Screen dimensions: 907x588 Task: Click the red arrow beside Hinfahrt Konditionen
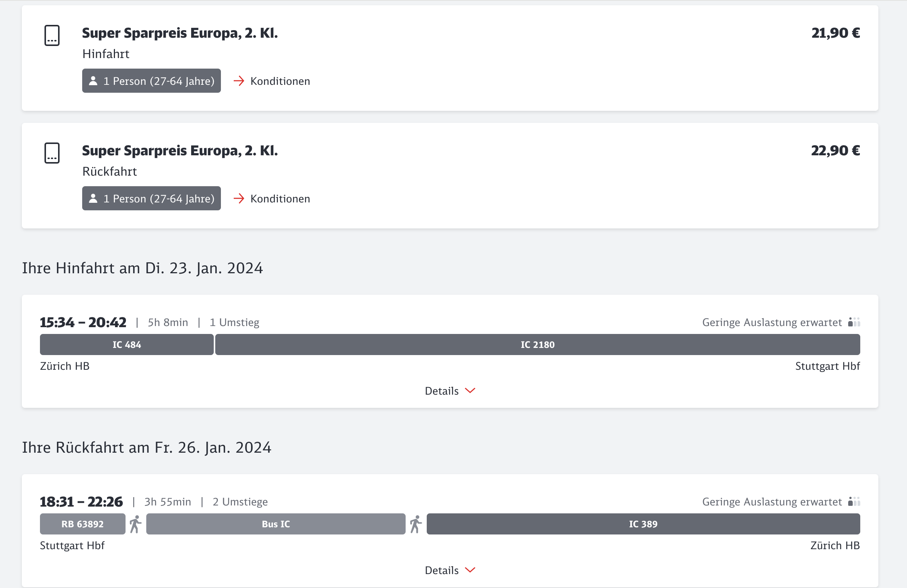pos(239,81)
